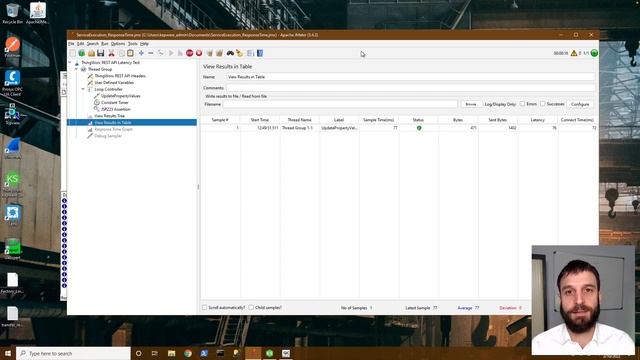The image size is (640, 360).
Task: Enable the Successes log/display checkbox
Action: pyautogui.click(x=542, y=104)
